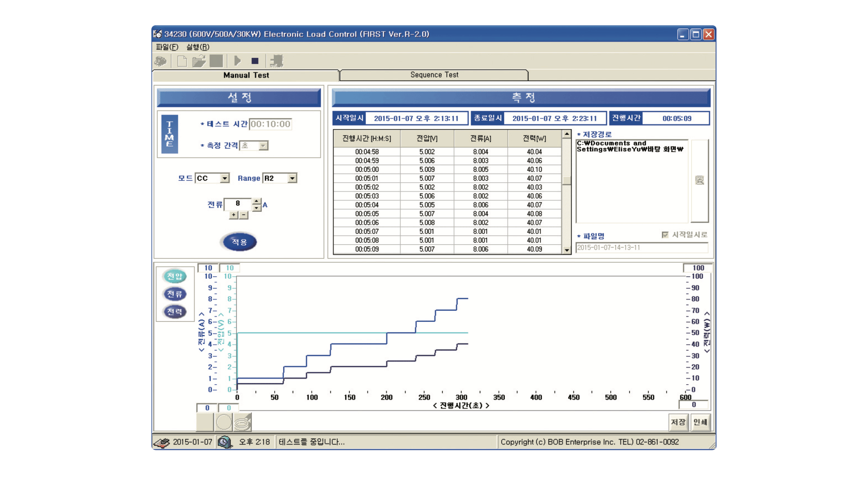Click the 적용 apply button

click(239, 242)
